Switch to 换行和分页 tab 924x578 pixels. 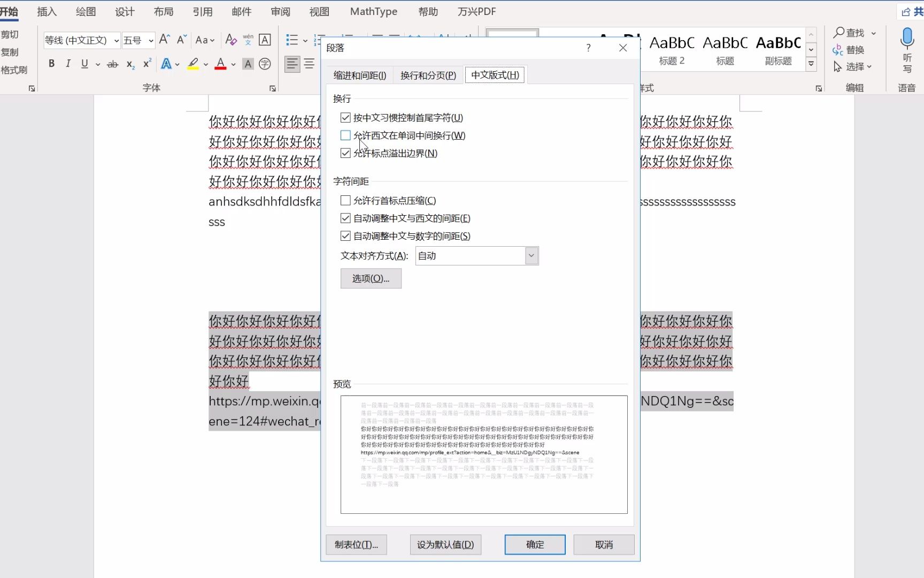428,75
